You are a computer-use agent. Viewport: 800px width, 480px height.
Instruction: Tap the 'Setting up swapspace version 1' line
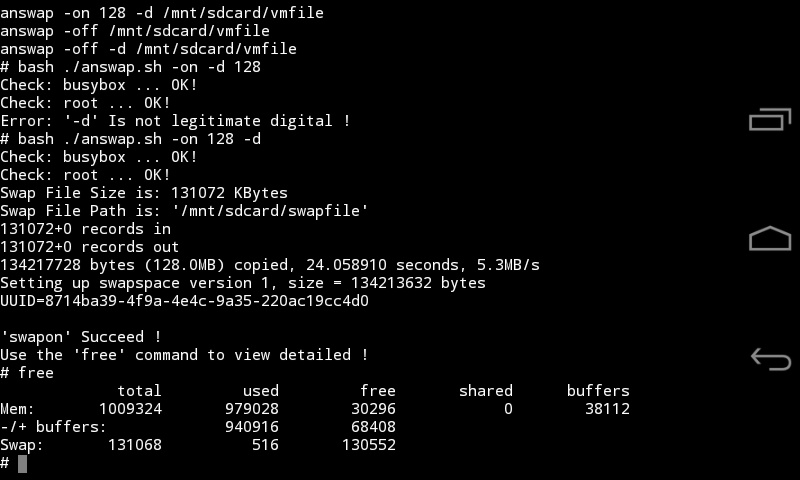(x=242, y=283)
